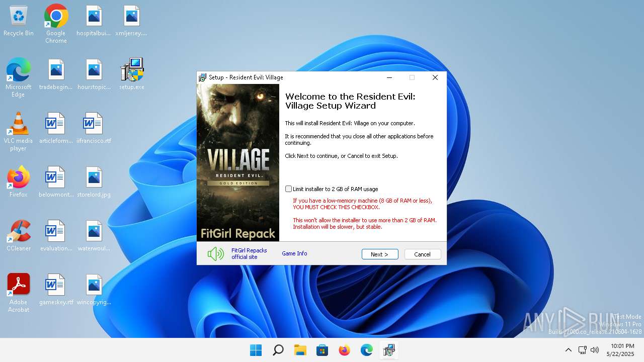Toggle installer music speaker icon
Screen dimensions: 644x362
pyautogui.click(x=216, y=254)
